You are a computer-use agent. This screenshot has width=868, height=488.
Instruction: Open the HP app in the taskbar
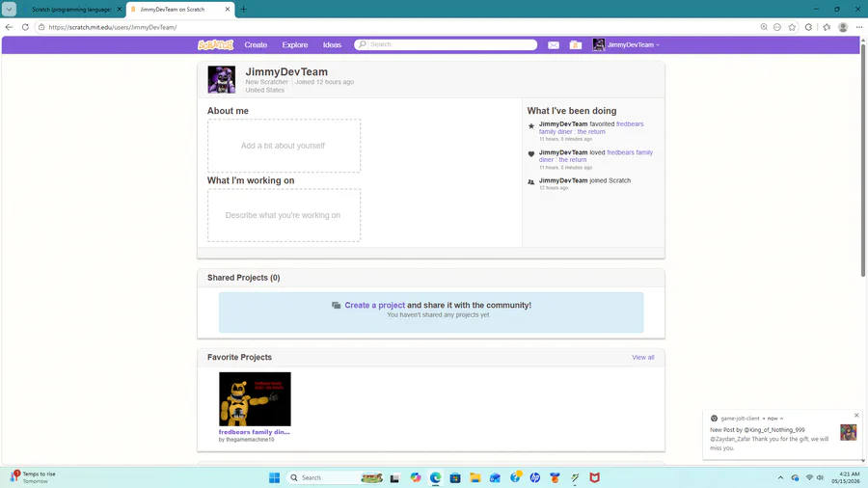[x=534, y=477]
